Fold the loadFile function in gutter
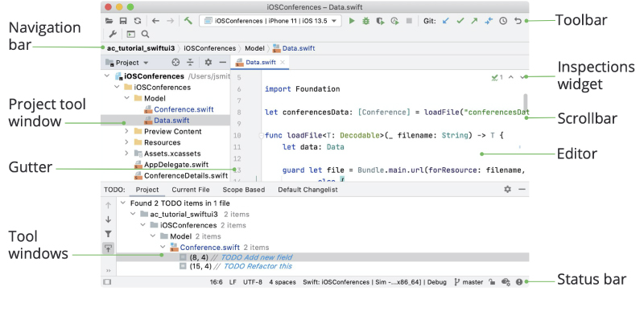 261,135
